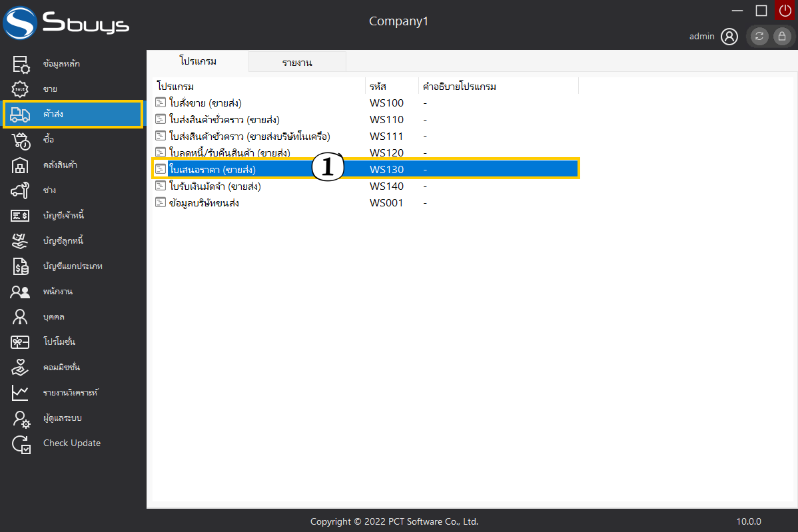Select ข้อมูลบริษัทขนส่ง WS001 row
798x532 pixels.
[204, 203]
